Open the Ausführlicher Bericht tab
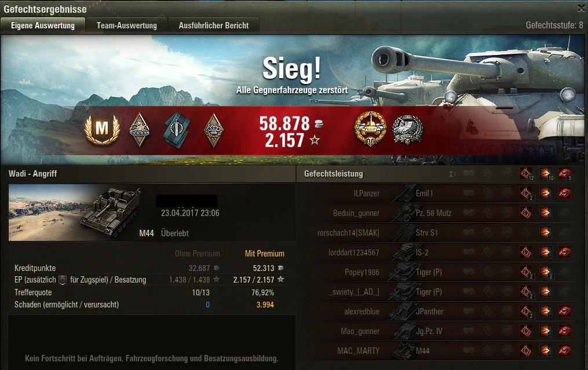This screenshot has height=370, width=588. [213, 25]
